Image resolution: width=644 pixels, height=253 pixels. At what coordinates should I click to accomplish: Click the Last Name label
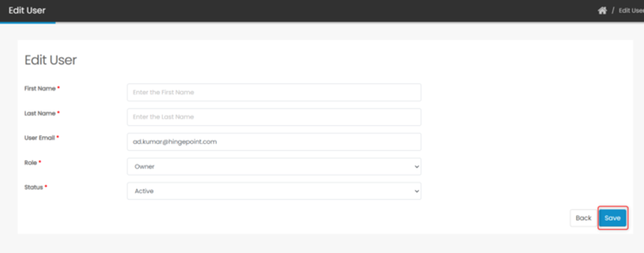click(x=40, y=113)
